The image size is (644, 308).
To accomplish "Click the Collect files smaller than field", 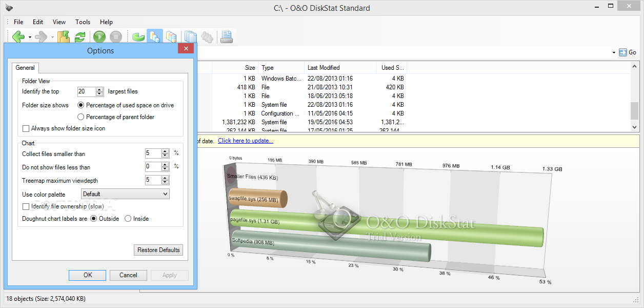I will (153, 153).
